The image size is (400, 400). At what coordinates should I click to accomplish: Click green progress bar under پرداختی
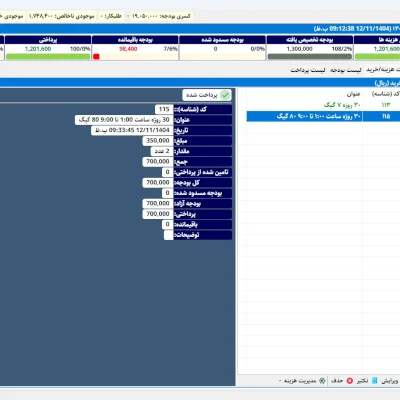(48, 57)
